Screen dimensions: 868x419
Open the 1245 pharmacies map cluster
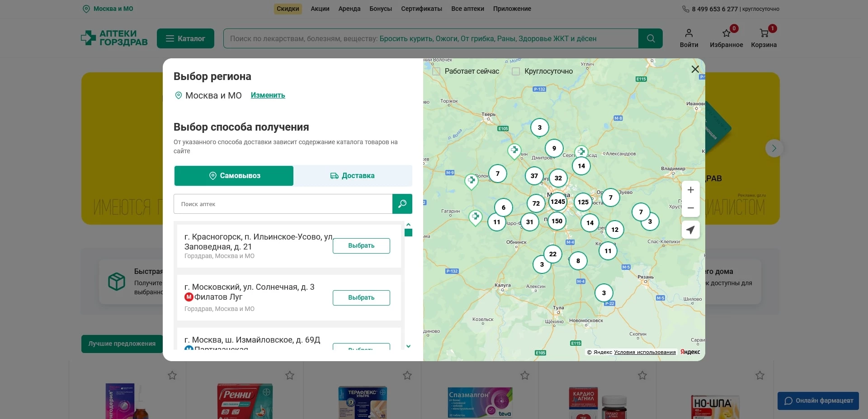point(557,202)
